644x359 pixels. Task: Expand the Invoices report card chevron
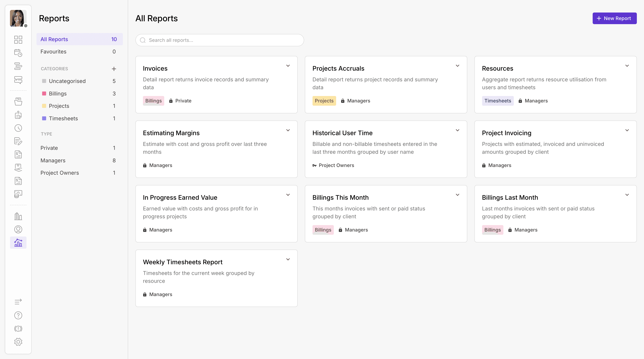288,66
